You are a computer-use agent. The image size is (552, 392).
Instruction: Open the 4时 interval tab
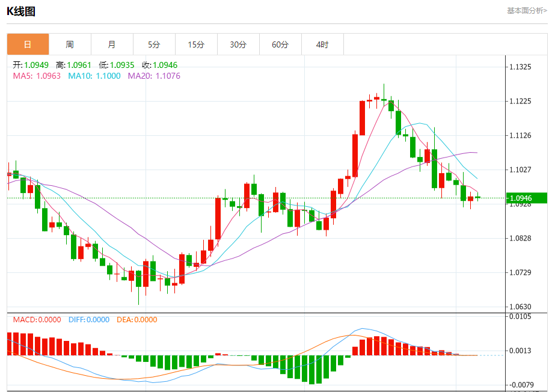(322, 44)
